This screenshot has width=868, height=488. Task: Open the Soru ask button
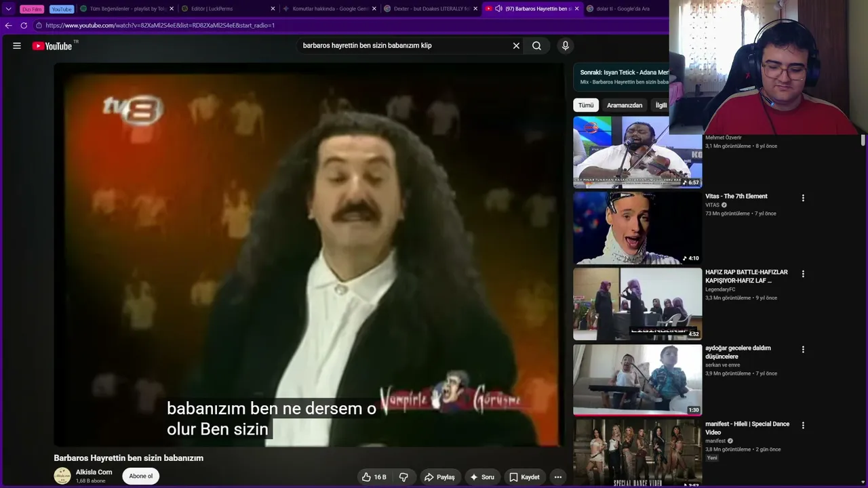pos(482,477)
